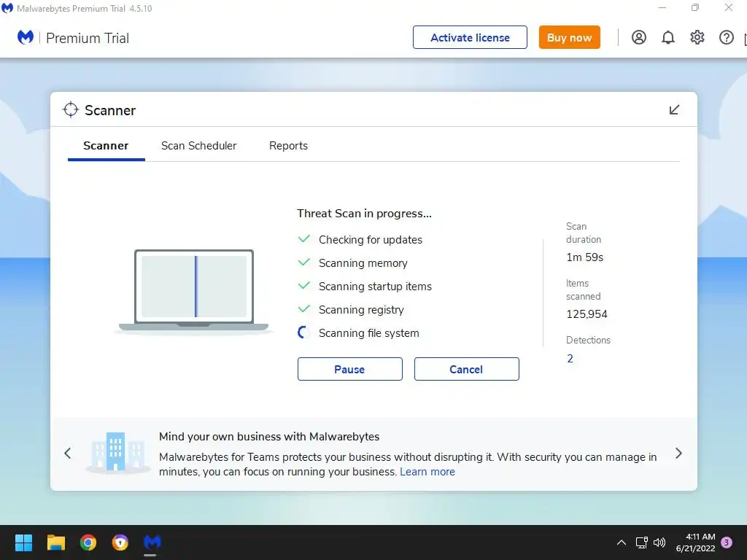Click the 'Scanning file system' text
This screenshot has width=747, height=560.
point(368,332)
